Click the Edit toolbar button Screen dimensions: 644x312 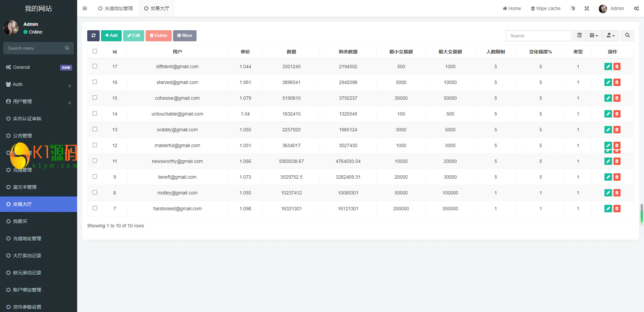click(x=133, y=36)
